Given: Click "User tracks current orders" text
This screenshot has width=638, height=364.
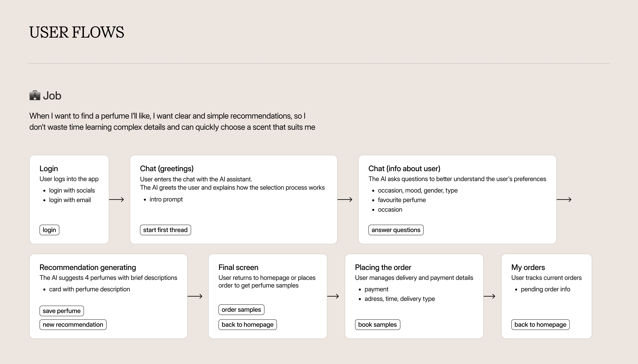Looking at the screenshot, I should tap(546, 278).
